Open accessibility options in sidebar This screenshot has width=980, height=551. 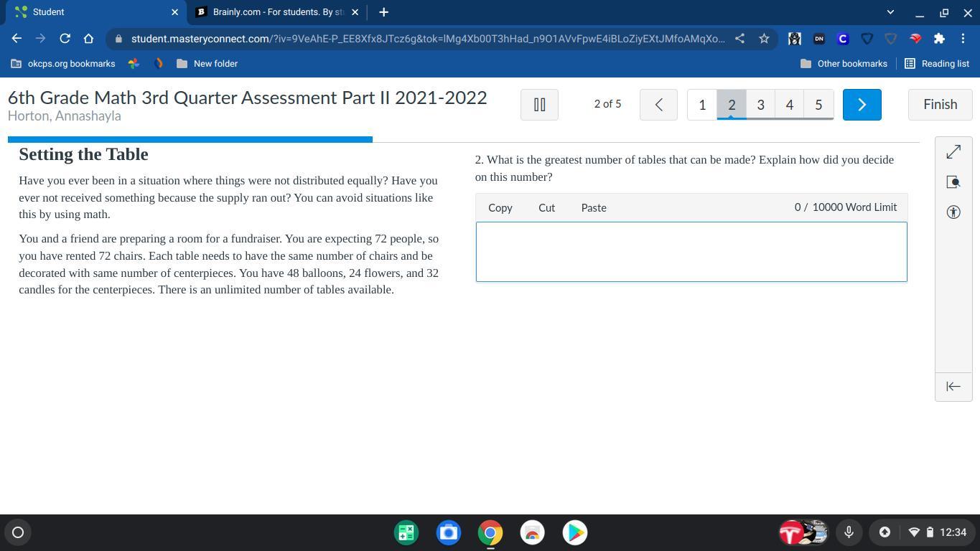[953, 212]
